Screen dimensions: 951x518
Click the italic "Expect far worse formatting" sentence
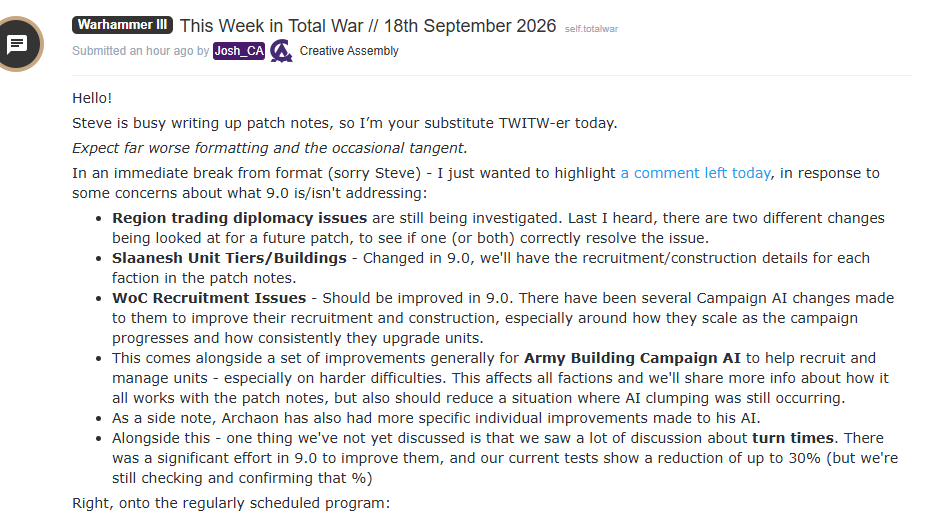(x=270, y=148)
